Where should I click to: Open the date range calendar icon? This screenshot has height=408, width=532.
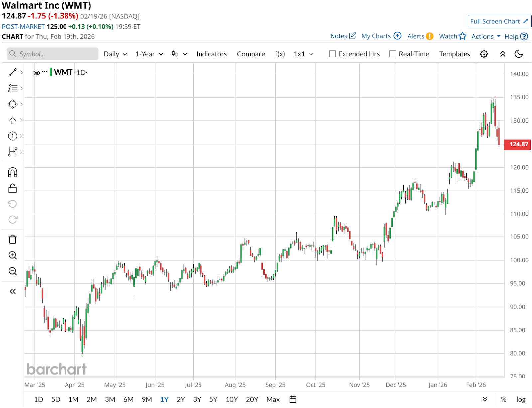[293, 399]
